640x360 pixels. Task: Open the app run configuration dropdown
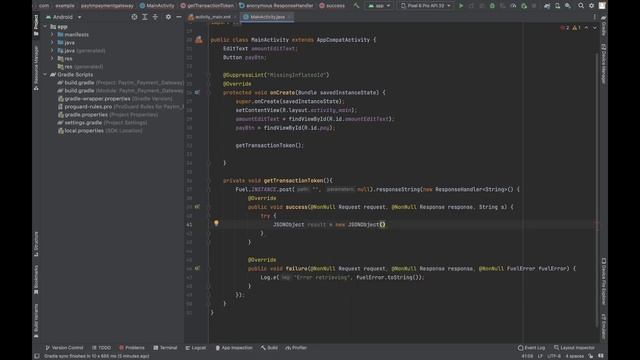(x=379, y=6)
